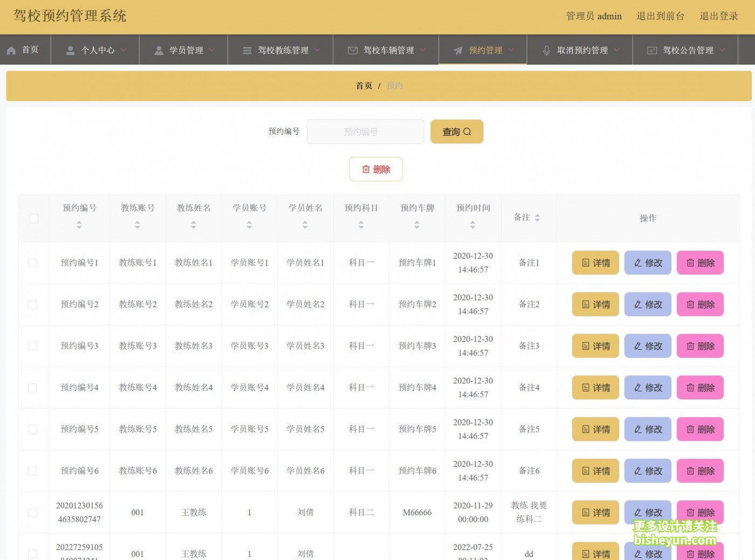
Task: Click detail document icon in row 预约编号3
Action: pyautogui.click(x=586, y=346)
